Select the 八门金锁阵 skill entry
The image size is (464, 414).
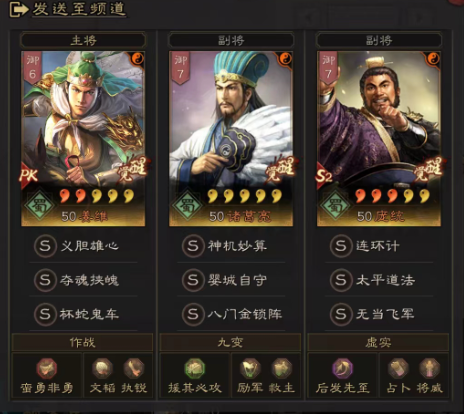231,314
